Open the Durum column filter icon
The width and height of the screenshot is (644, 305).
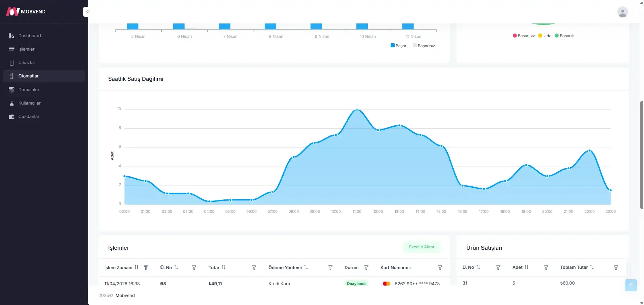click(366, 267)
